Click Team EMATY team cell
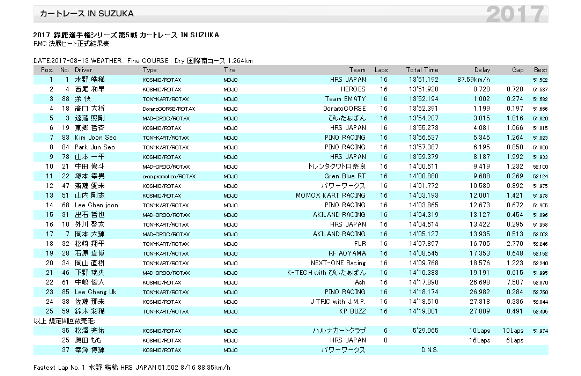Image resolution: width=581 pixels, height=376 pixels. (345, 99)
